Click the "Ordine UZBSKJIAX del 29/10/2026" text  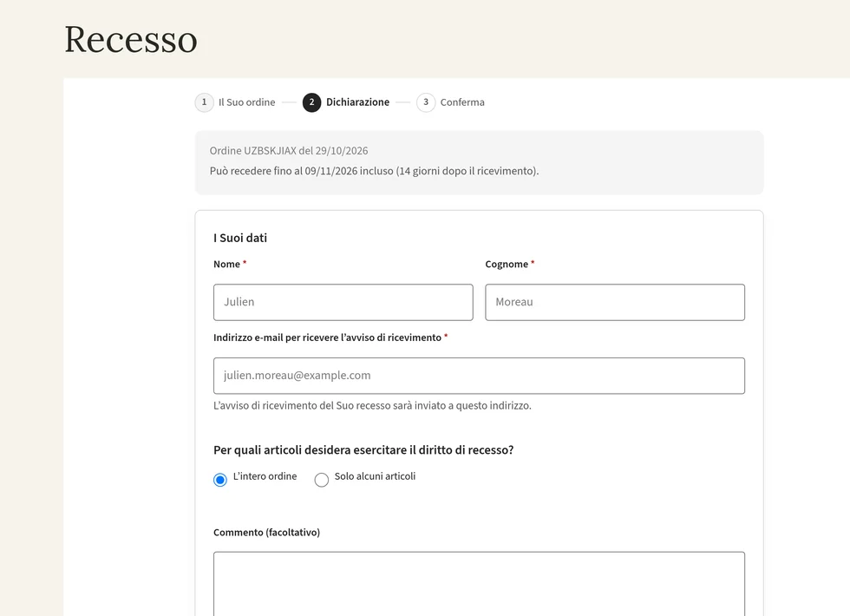click(289, 151)
